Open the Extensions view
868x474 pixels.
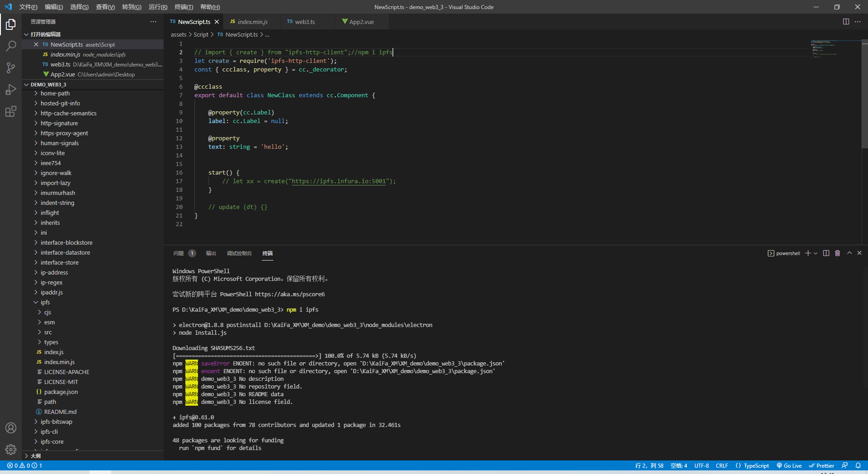(11, 111)
